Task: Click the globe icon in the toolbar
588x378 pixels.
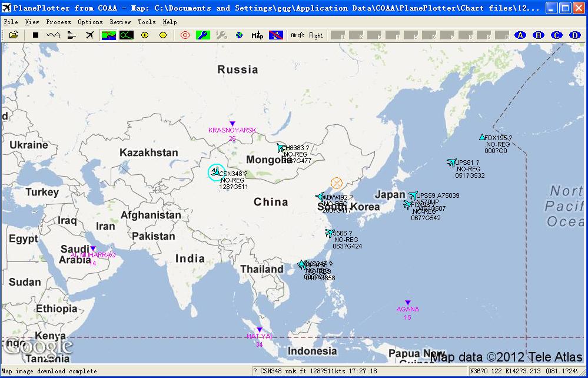Action: point(239,35)
